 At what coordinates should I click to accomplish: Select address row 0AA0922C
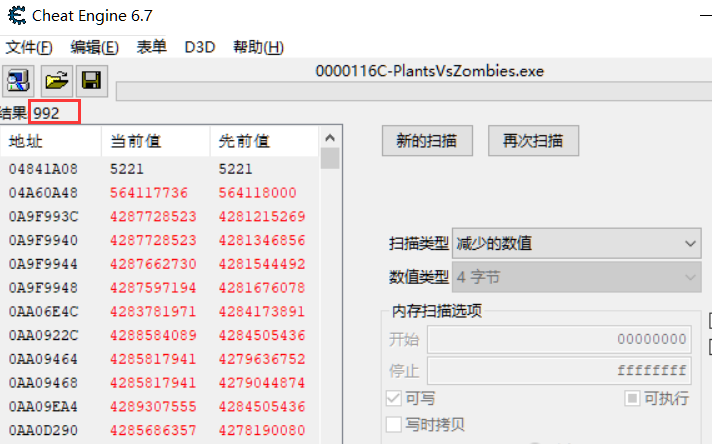point(160,335)
